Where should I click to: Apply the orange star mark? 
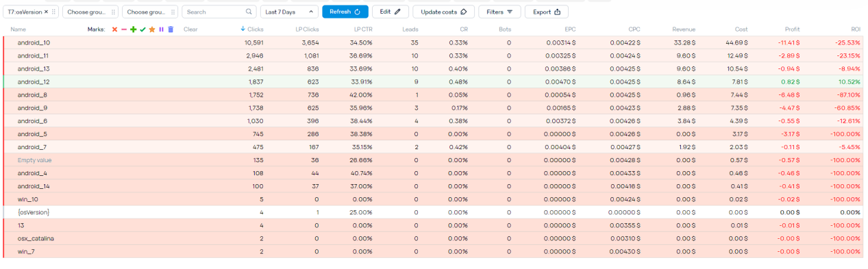tap(152, 29)
